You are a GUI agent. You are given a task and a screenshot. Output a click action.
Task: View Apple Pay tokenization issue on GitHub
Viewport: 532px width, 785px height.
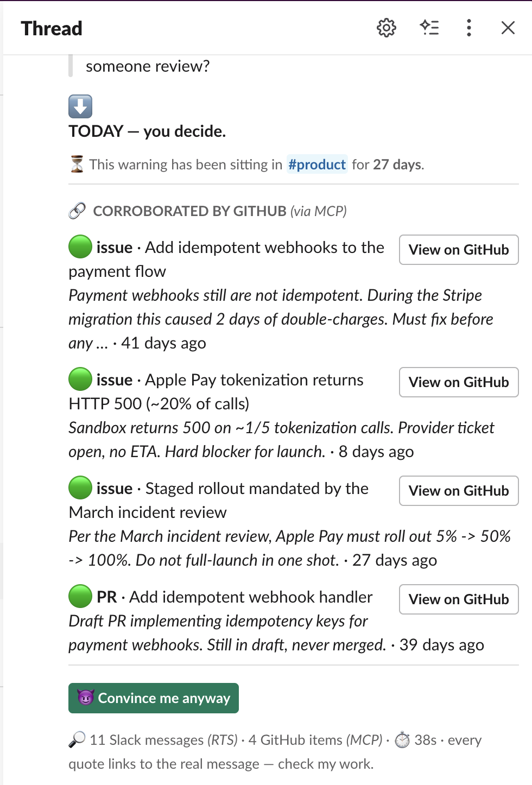459,382
